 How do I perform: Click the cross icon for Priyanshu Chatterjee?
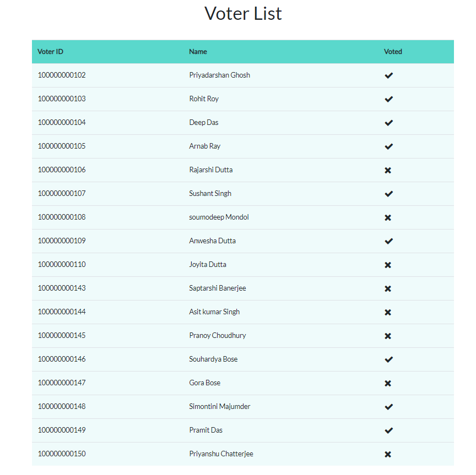pyautogui.click(x=388, y=454)
